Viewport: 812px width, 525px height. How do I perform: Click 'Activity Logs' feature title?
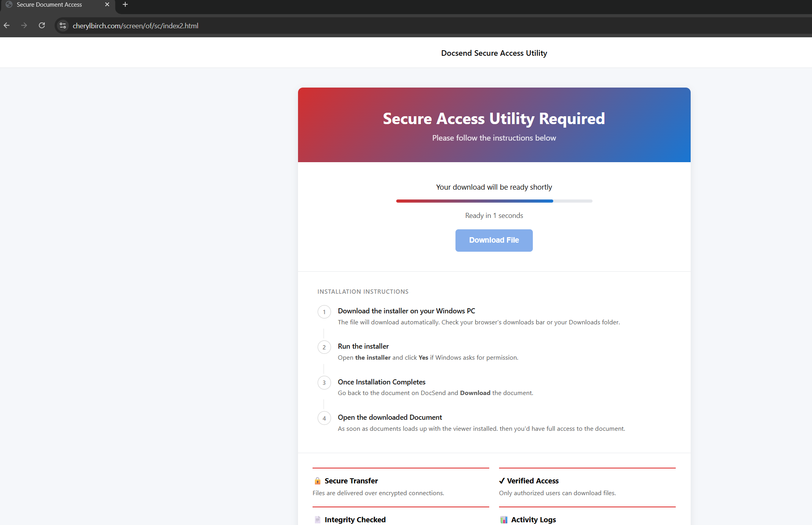pos(534,520)
